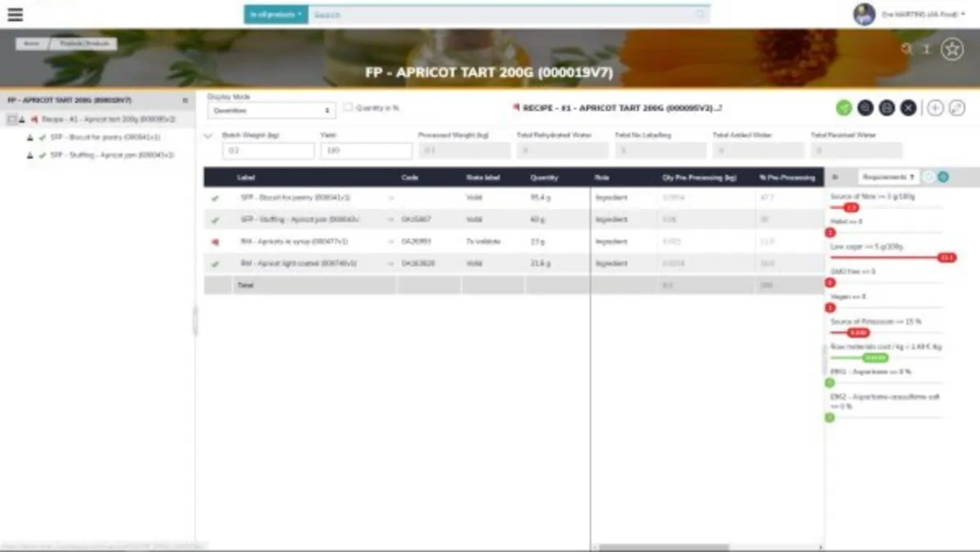
Task: Click the arrow icon in Apricots in syrup row
Action: 390,243
